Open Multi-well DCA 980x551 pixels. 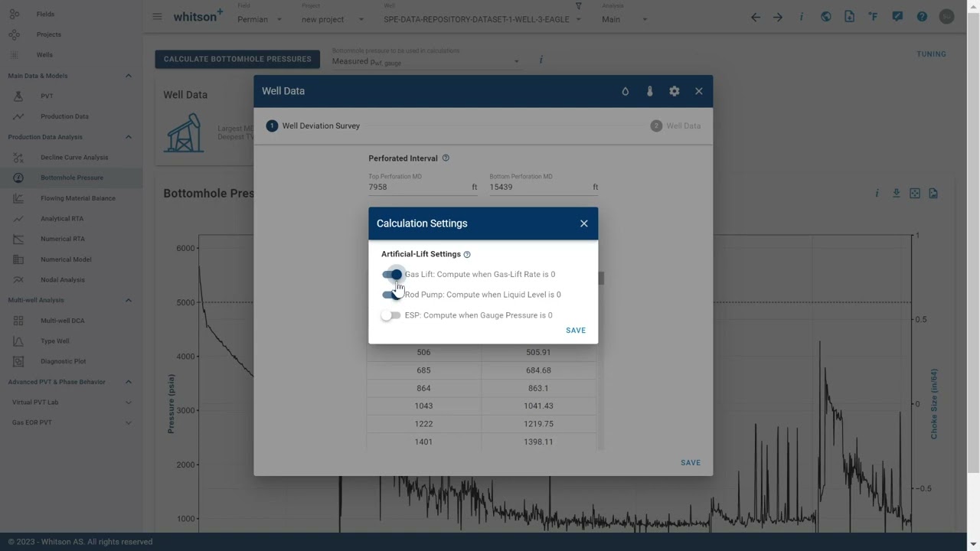click(x=63, y=321)
